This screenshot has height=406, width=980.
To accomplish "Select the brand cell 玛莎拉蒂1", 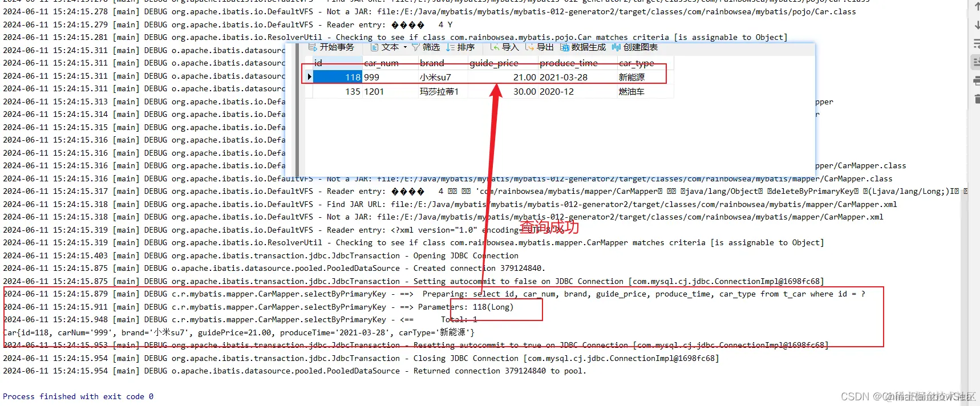I will tap(443, 91).
